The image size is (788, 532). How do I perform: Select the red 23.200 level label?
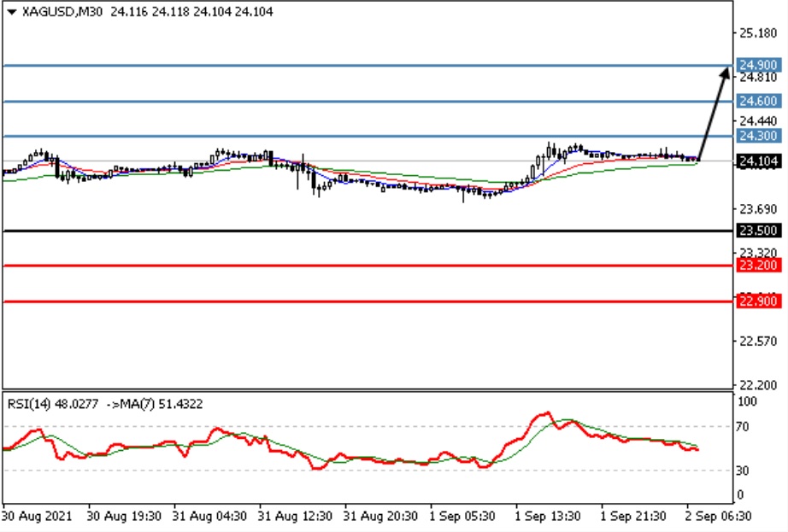click(x=759, y=265)
